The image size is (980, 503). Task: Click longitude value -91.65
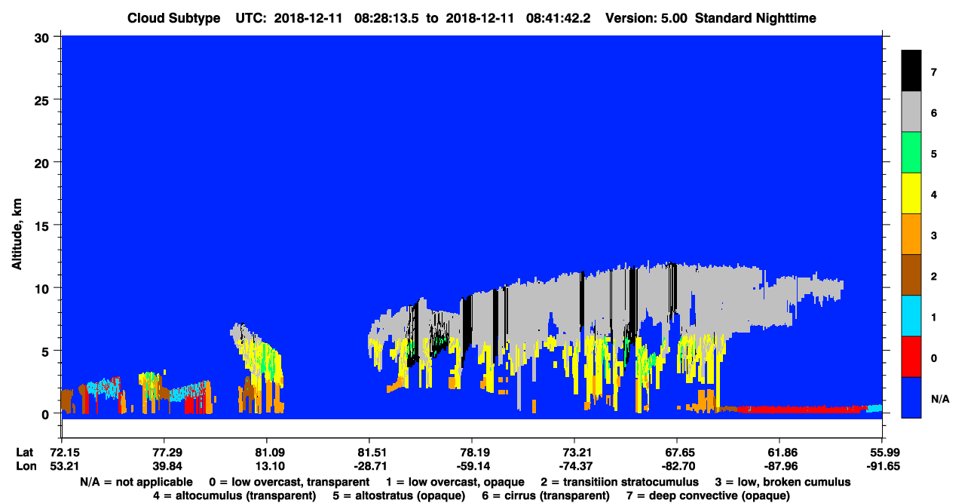pyautogui.click(x=882, y=466)
